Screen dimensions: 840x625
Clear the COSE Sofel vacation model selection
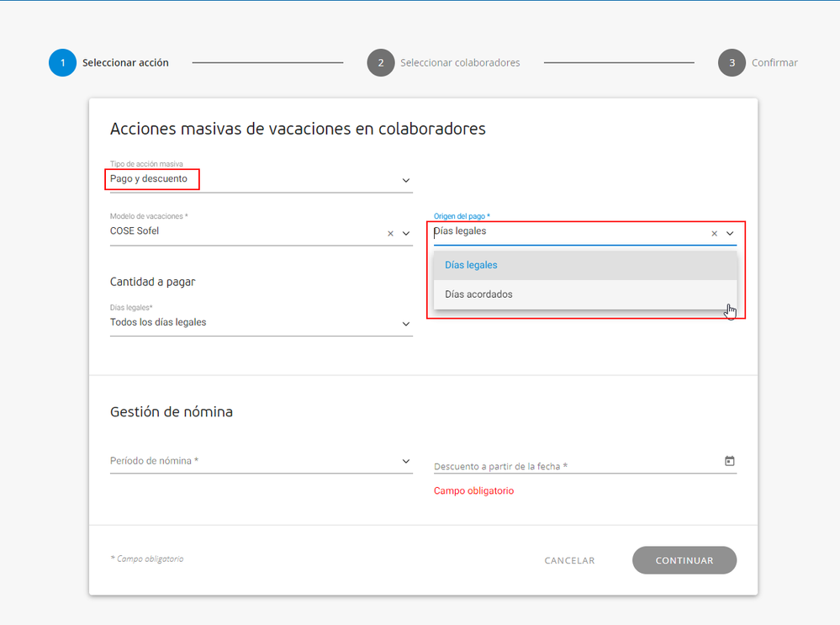click(x=390, y=234)
